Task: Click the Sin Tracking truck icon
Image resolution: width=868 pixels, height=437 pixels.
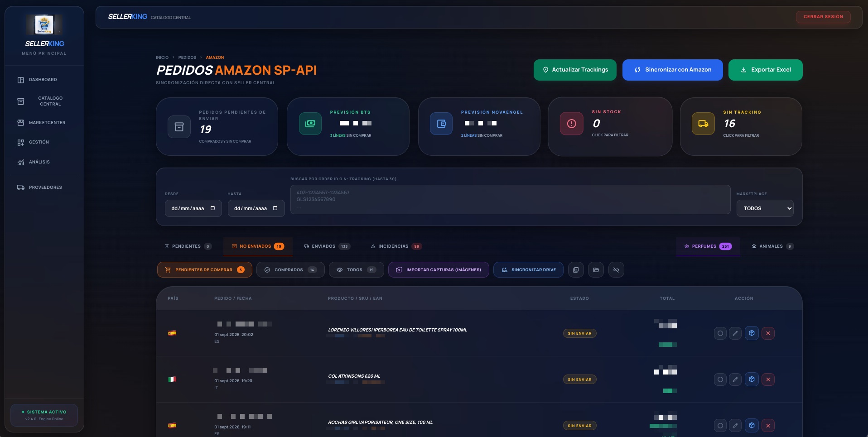Action: pyautogui.click(x=703, y=124)
